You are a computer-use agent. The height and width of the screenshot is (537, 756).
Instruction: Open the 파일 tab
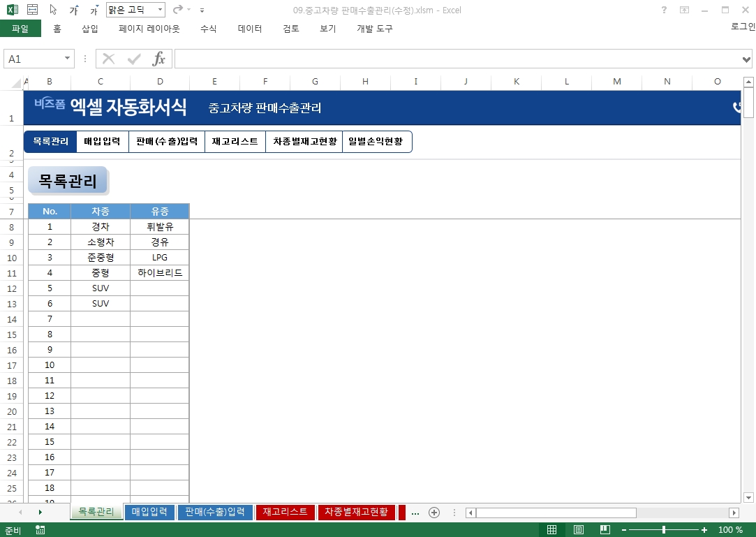[20, 29]
